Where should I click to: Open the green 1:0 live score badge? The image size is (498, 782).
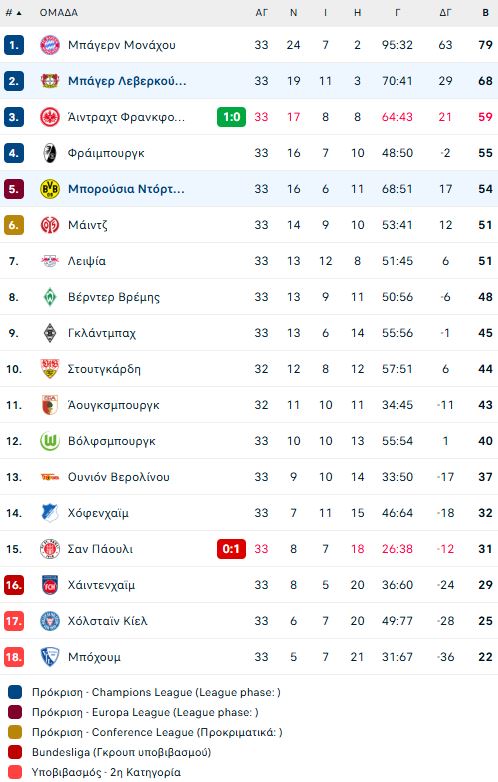tap(231, 117)
